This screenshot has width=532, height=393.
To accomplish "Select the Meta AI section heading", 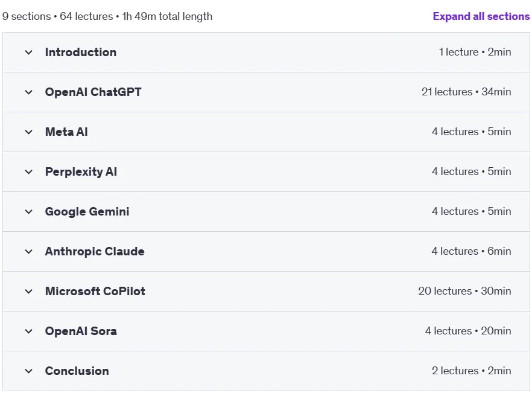I will pyautogui.click(x=66, y=132).
